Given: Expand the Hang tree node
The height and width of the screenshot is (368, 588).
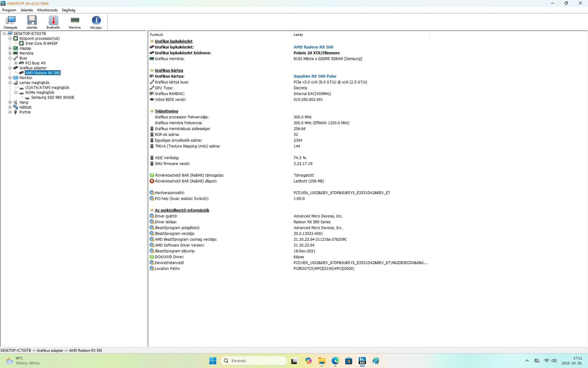Looking at the screenshot, I should (x=10, y=102).
